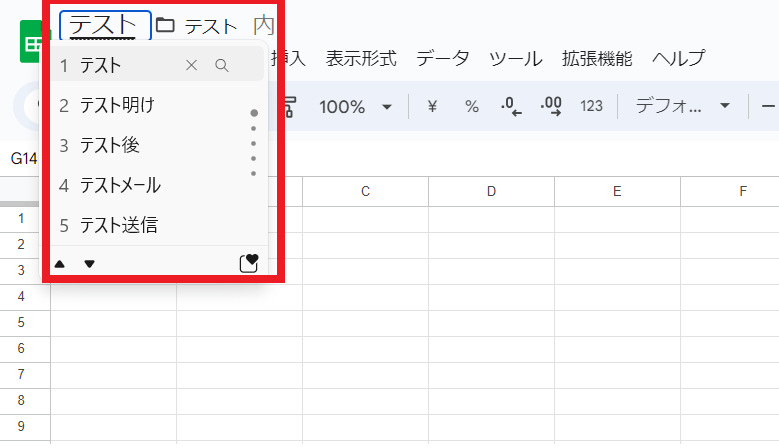Viewport: 779px width, 448px height.
Task: Expand the デフォ... font dropdown
Action: click(683, 106)
